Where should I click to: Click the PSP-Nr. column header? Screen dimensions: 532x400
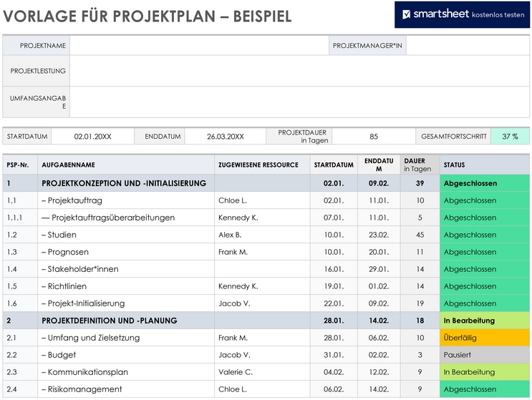click(20, 165)
